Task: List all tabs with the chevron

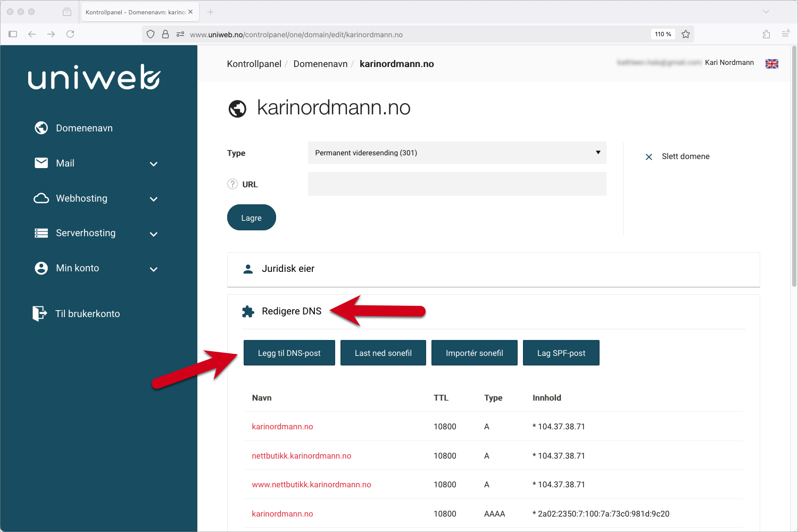Action: 766,12
